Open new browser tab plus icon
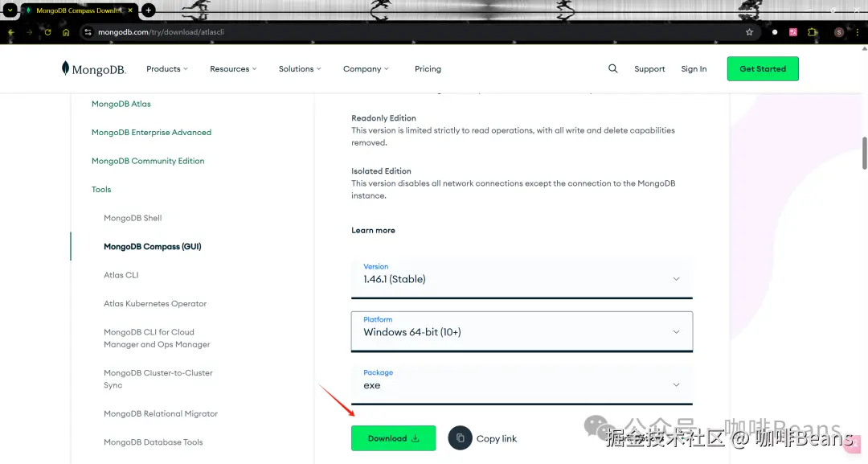868x464 pixels. (x=149, y=10)
